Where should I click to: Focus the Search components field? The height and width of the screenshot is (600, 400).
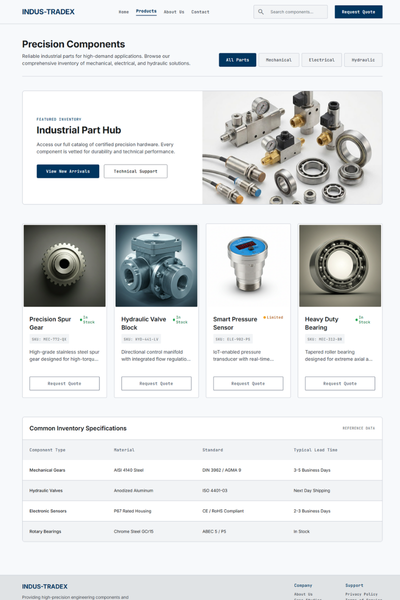(291, 12)
